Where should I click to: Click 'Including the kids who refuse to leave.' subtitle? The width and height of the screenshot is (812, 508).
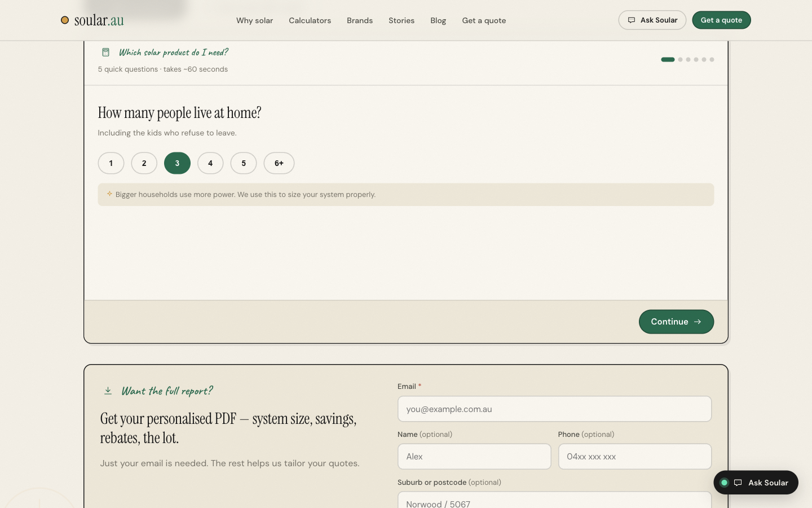tap(167, 133)
